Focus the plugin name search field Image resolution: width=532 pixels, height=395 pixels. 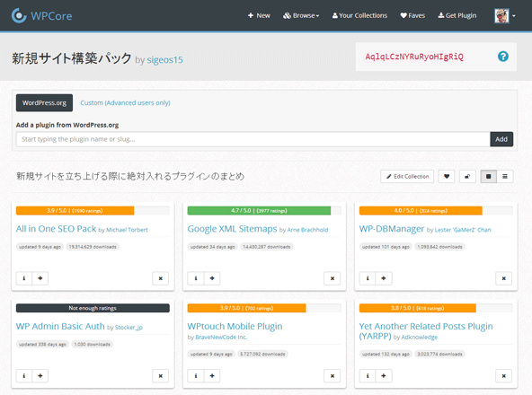(x=253, y=139)
